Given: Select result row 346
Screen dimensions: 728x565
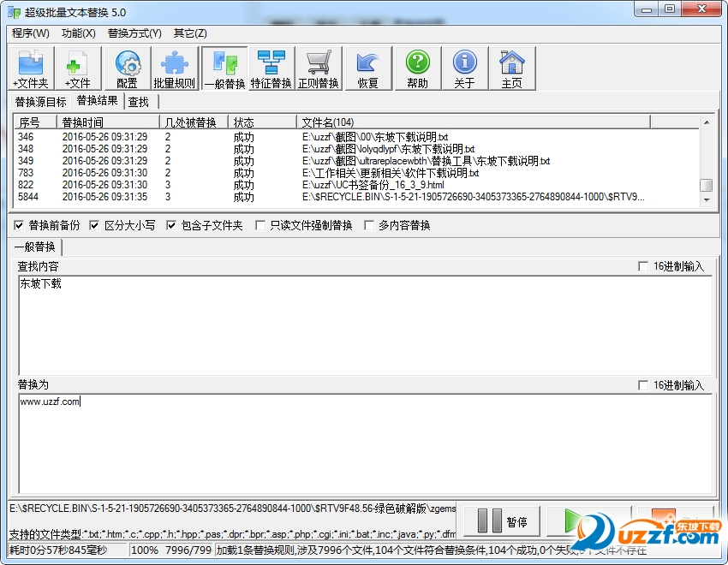Looking at the screenshot, I should click(356, 137).
